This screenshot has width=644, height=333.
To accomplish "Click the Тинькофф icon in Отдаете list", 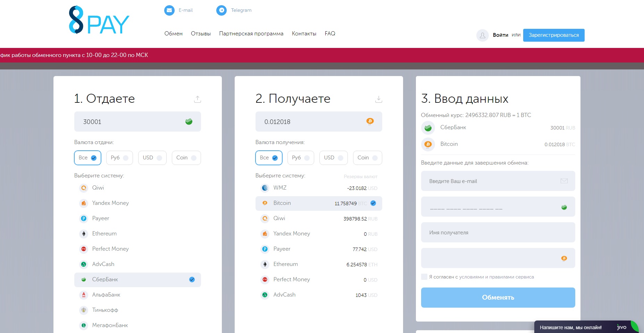I will coord(84,310).
